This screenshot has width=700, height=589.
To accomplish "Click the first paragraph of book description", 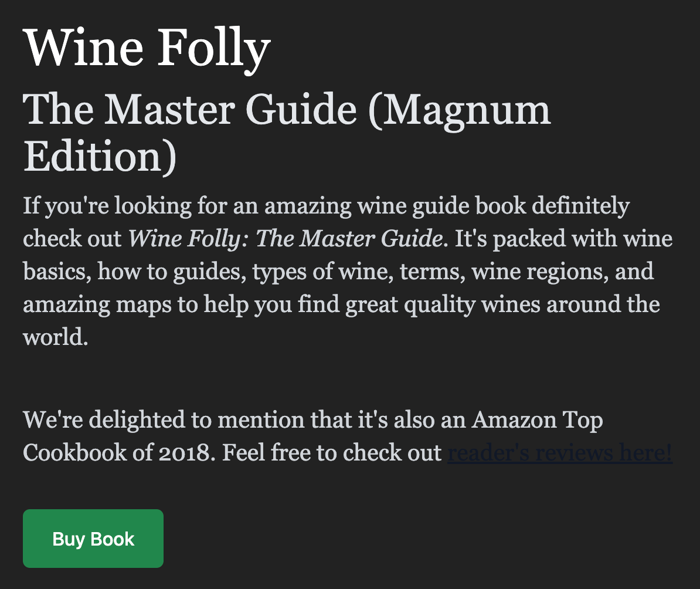I will [346, 270].
